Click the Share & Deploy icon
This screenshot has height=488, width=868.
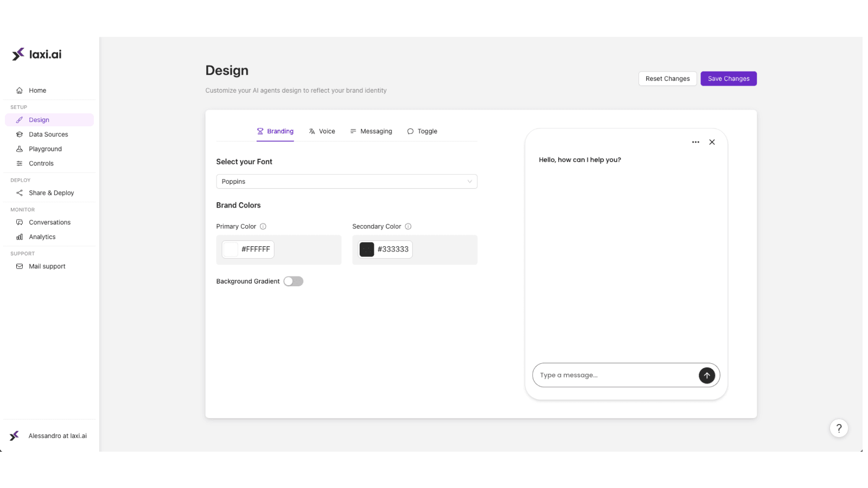click(20, 192)
